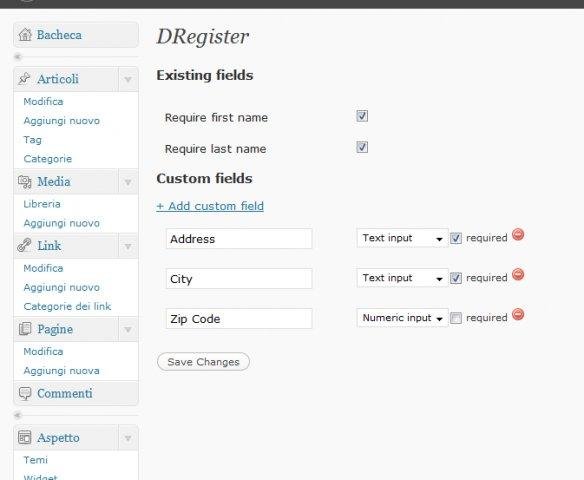Open Temi under Aspetto
The height and width of the screenshot is (480, 584).
coord(35,460)
